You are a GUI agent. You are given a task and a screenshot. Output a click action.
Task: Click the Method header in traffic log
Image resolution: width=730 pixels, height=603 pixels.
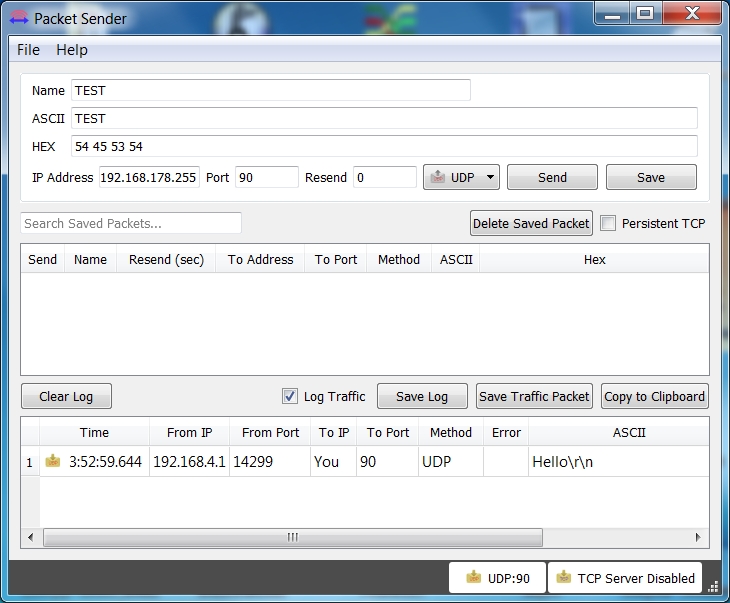click(x=451, y=433)
